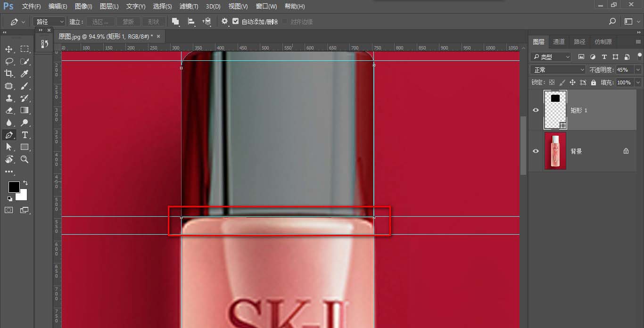The width and height of the screenshot is (644, 328).
Task: Select the Horizontal Type tool
Action: 25,135
